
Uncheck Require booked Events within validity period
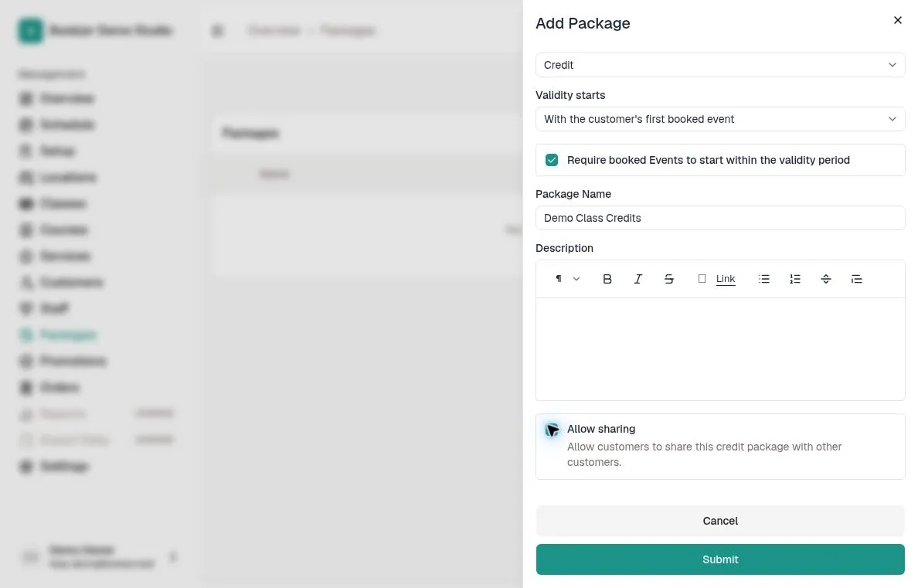(552, 160)
